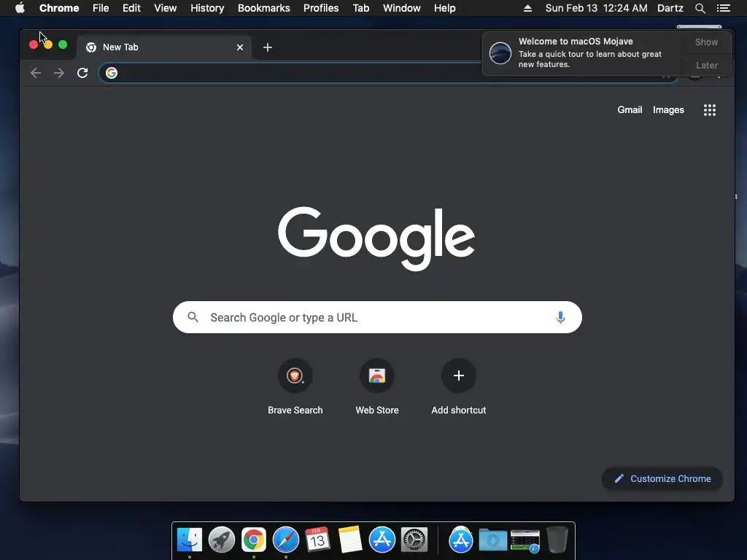Click Show on Mojave notification
The height and width of the screenshot is (560, 747).
pos(706,42)
